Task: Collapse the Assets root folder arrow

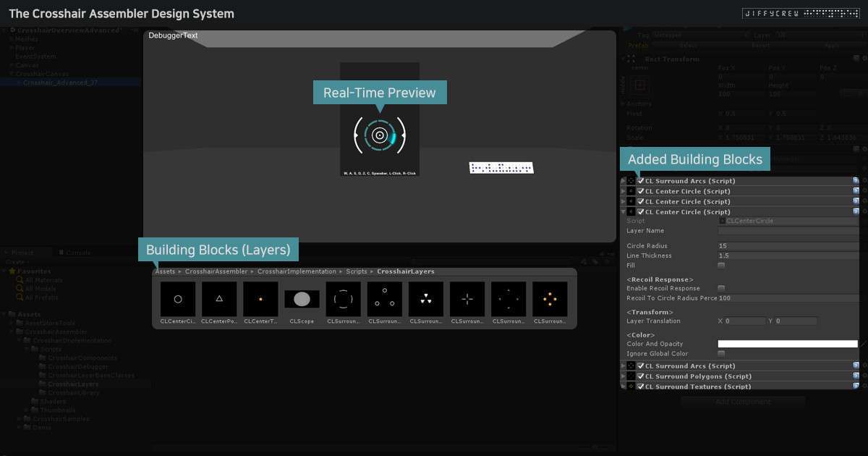Action: coord(4,315)
